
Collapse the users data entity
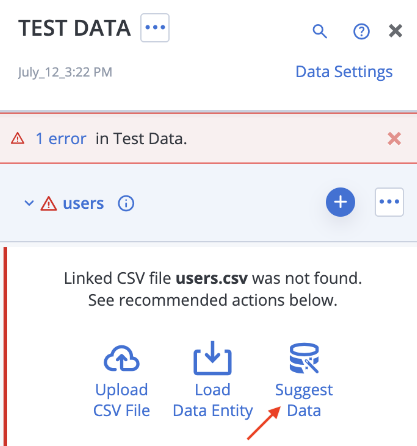(29, 203)
